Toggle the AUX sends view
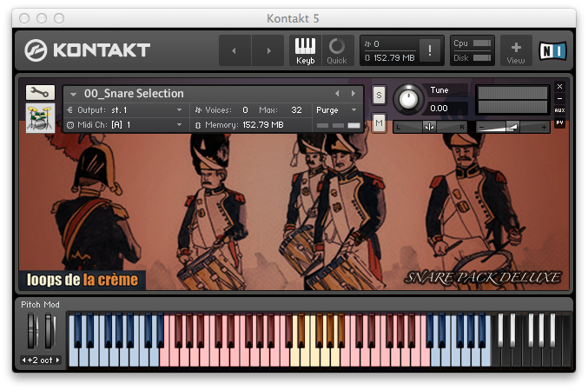This screenshot has height=390, width=588. (x=559, y=110)
